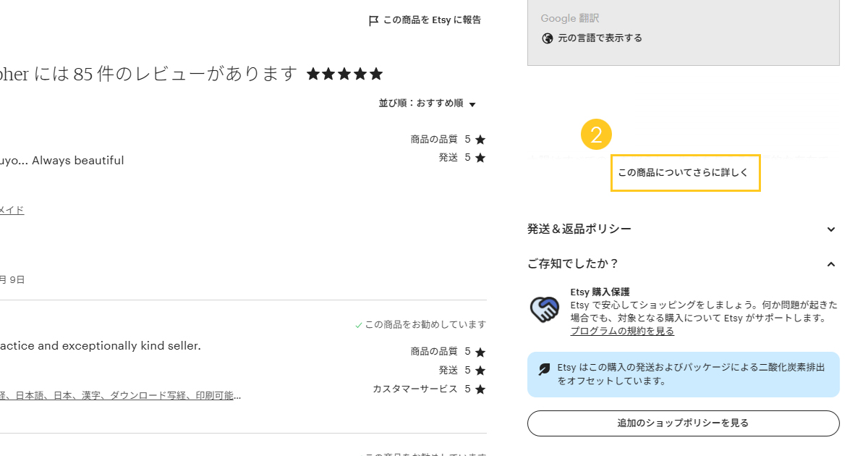The width and height of the screenshot is (868, 456).
Task: Click the flag icon to report item
Action: [x=373, y=21]
